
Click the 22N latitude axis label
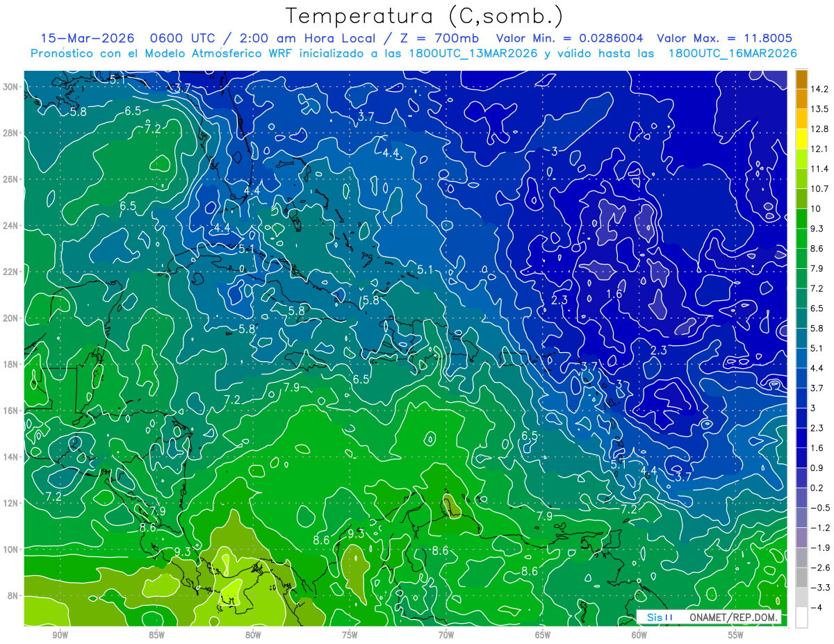(x=10, y=272)
